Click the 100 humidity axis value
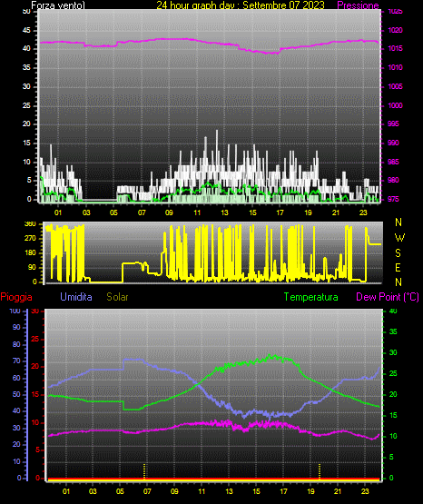Image resolution: width=423 pixels, height=504 pixels. coord(15,311)
